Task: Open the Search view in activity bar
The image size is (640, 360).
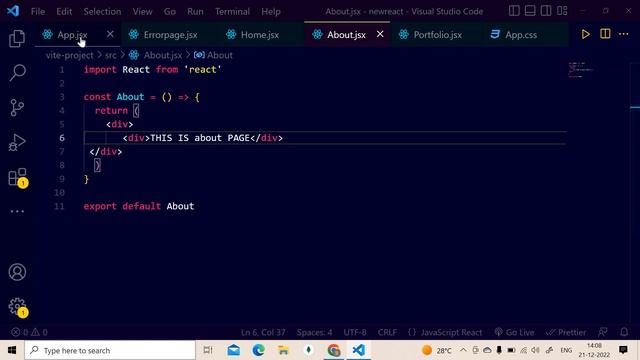Action: 17,73
